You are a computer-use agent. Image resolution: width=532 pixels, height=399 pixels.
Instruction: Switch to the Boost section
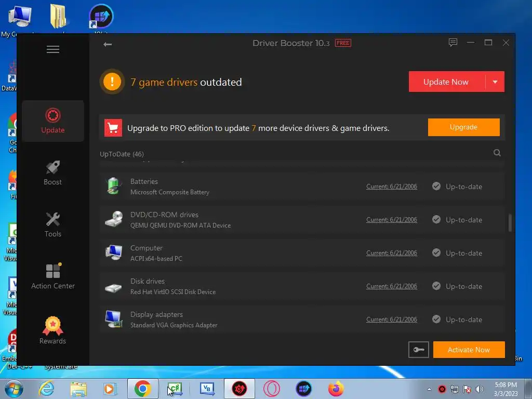click(x=53, y=172)
